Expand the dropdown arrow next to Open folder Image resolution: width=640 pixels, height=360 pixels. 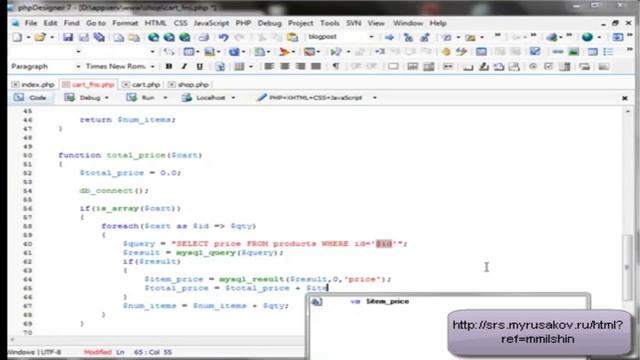click(x=52, y=37)
